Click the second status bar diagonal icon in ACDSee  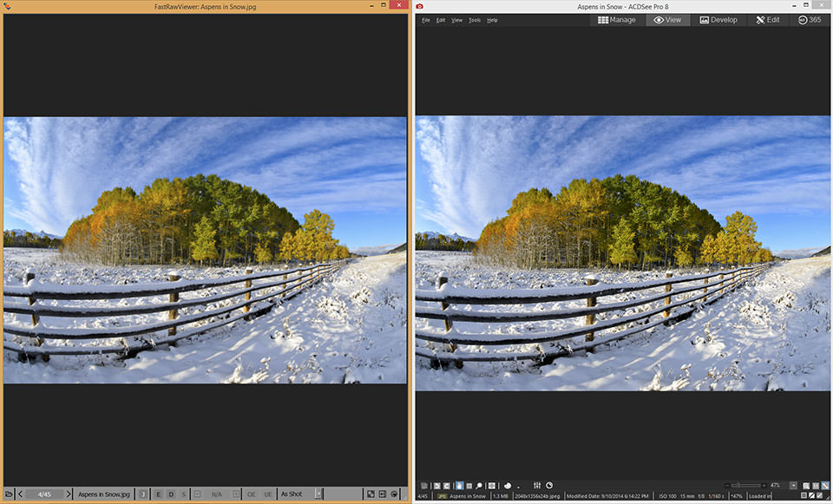point(812,496)
